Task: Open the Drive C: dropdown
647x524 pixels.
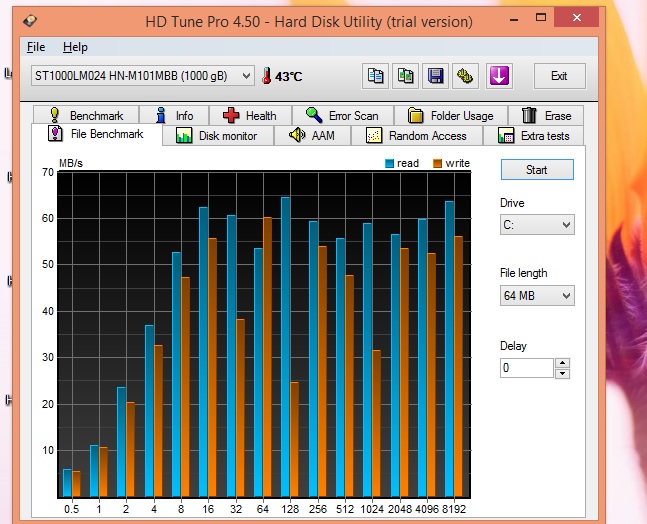Action: click(537, 224)
